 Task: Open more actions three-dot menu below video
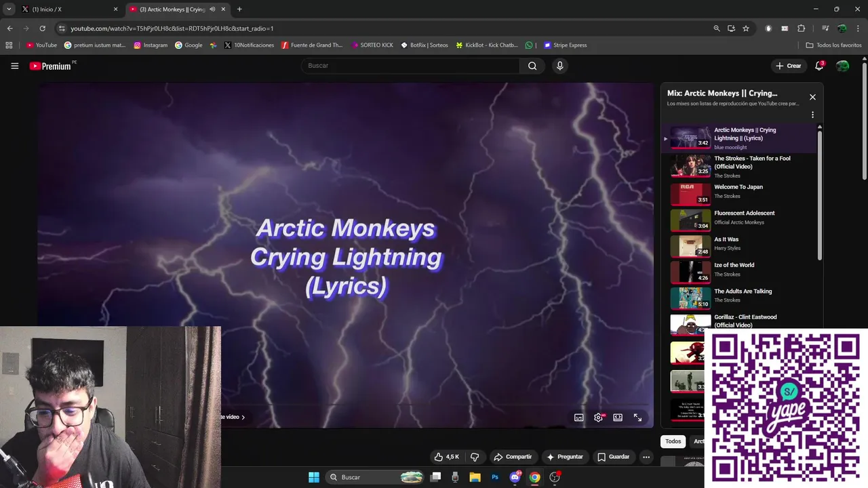646,457
